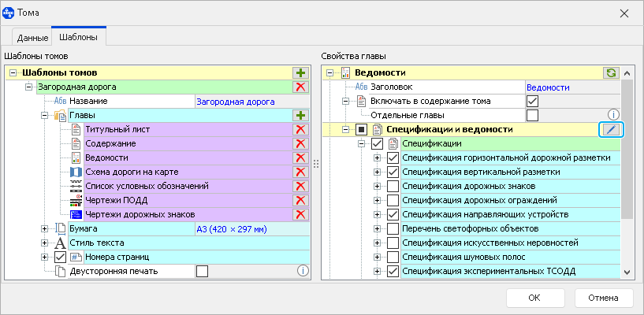Click pencil edit icon for Спецификации и ведомости
This screenshot has height=315, width=644.
click(612, 129)
